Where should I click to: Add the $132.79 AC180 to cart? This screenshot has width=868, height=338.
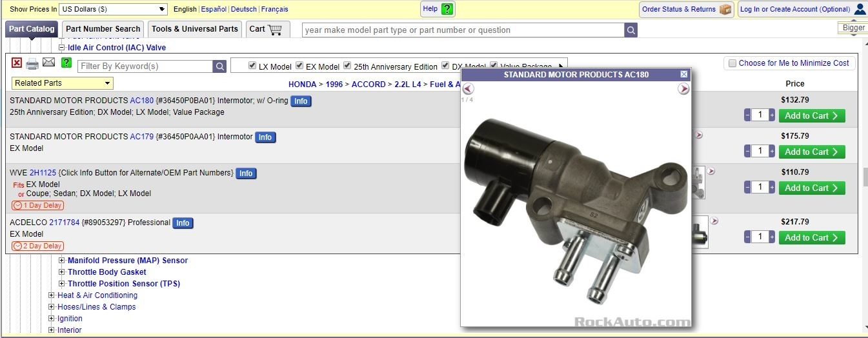812,116
